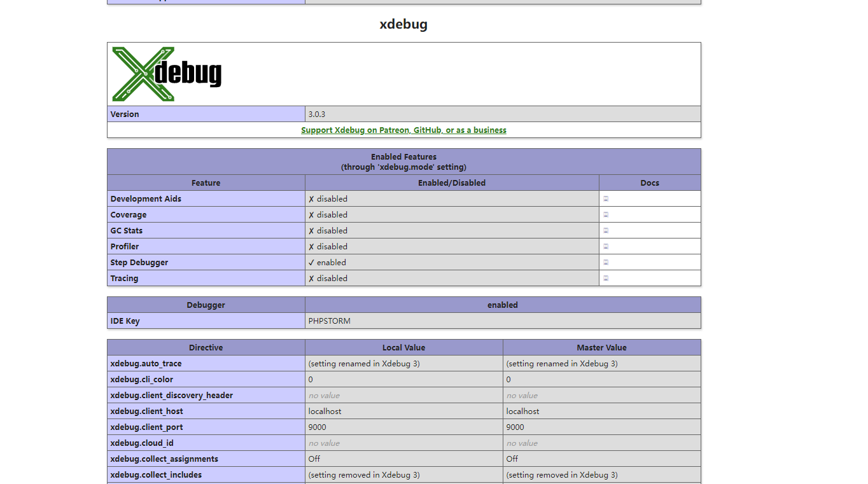Click master value localhost for client_host
Viewport: 868px width, 484px height.
[522, 411]
